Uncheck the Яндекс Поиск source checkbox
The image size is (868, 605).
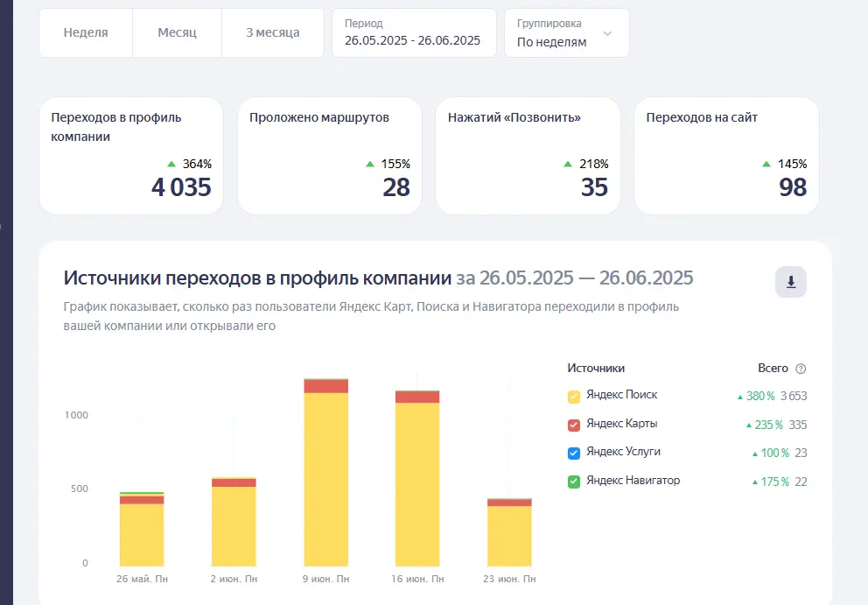[574, 396]
